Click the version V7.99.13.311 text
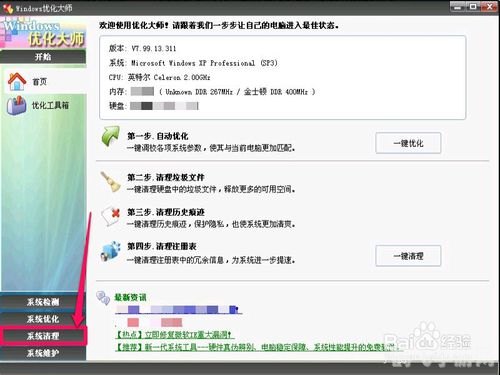The image size is (500, 375). (x=142, y=49)
